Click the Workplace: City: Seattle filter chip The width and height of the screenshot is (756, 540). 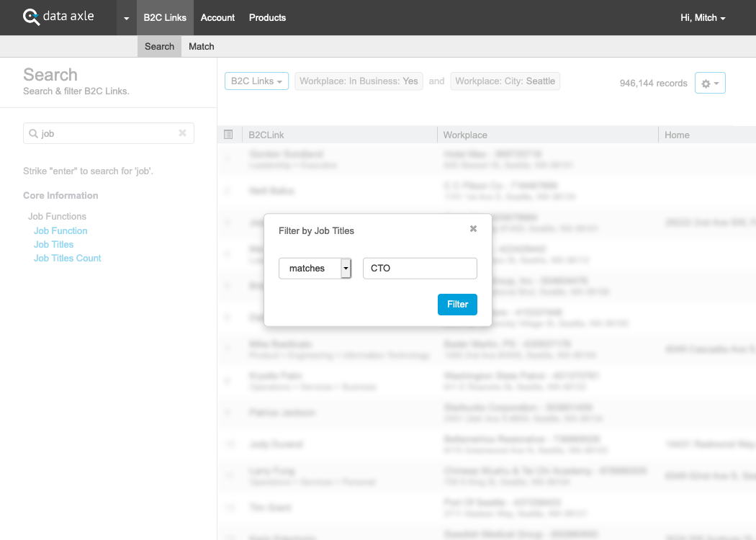pos(505,81)
